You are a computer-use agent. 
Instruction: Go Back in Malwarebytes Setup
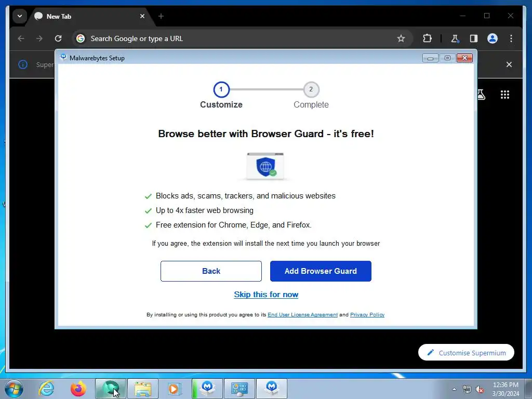[x=211, y=271]
